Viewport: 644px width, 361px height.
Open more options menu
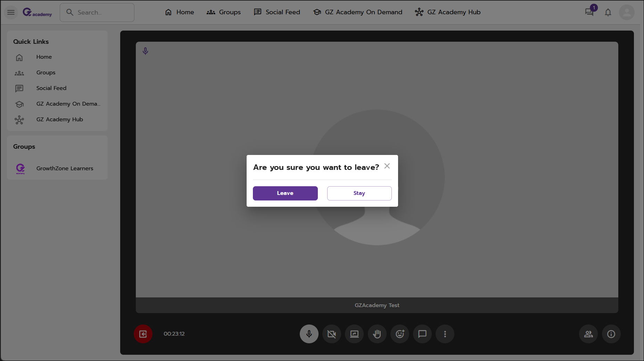[x=445, y=334]
